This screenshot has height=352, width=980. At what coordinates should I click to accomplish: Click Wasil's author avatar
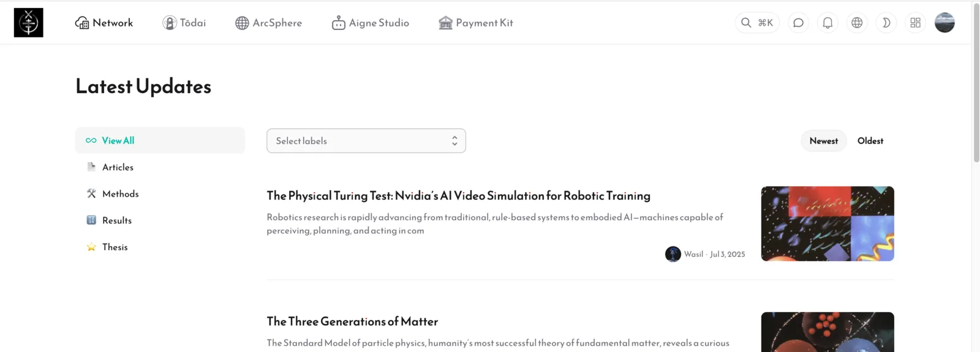(673, 254)
